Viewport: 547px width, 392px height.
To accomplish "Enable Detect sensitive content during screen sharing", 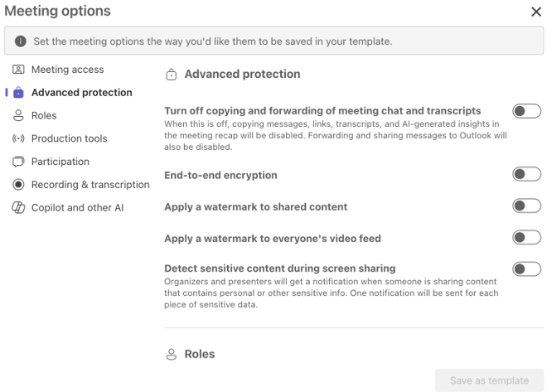I will point(526,269).
